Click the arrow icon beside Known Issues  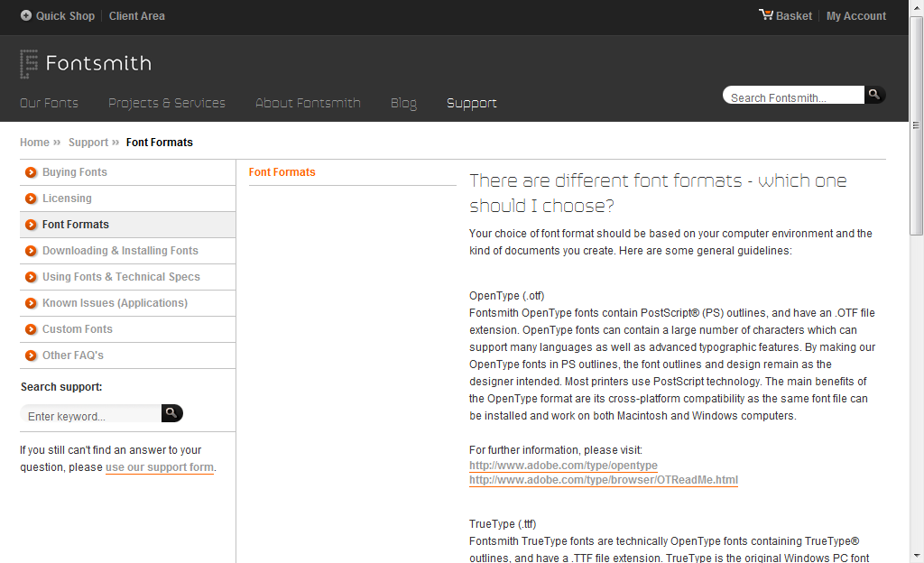coord(31,303)
